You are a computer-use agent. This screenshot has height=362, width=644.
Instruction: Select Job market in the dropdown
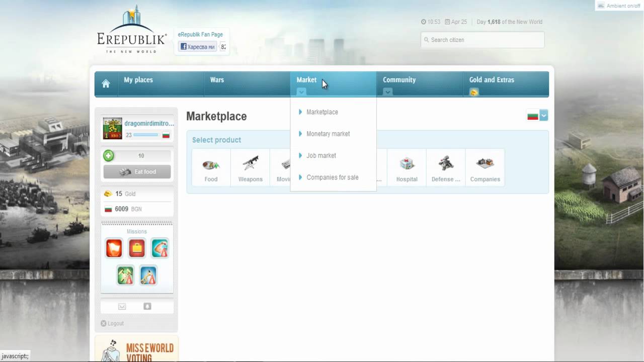coord(321,155)
